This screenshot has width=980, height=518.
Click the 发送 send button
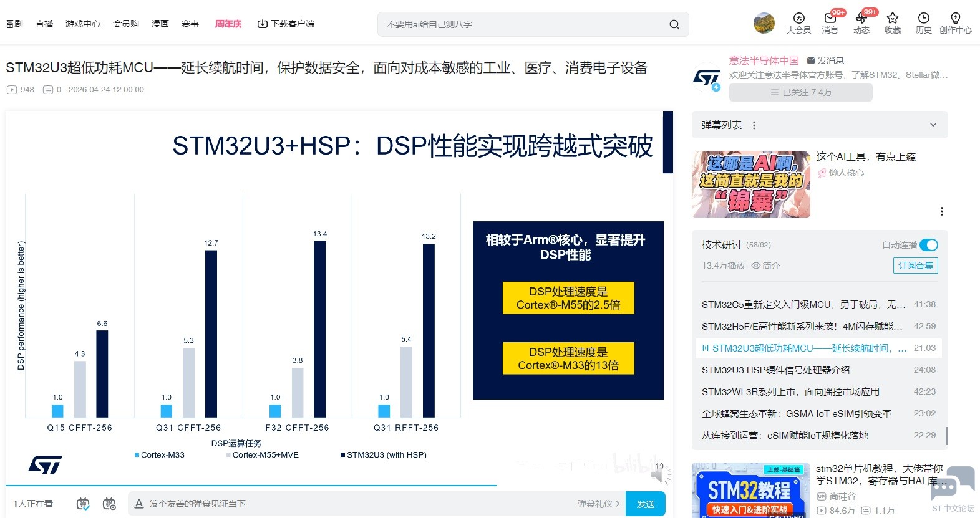pyautogui.click(x=646, y=504)
